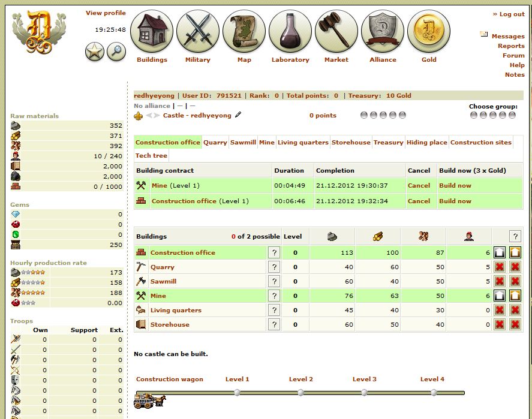532x419 pixels.
Task: Select last Choose group circle
Action: pyautogui.click(x=512, y=115)
